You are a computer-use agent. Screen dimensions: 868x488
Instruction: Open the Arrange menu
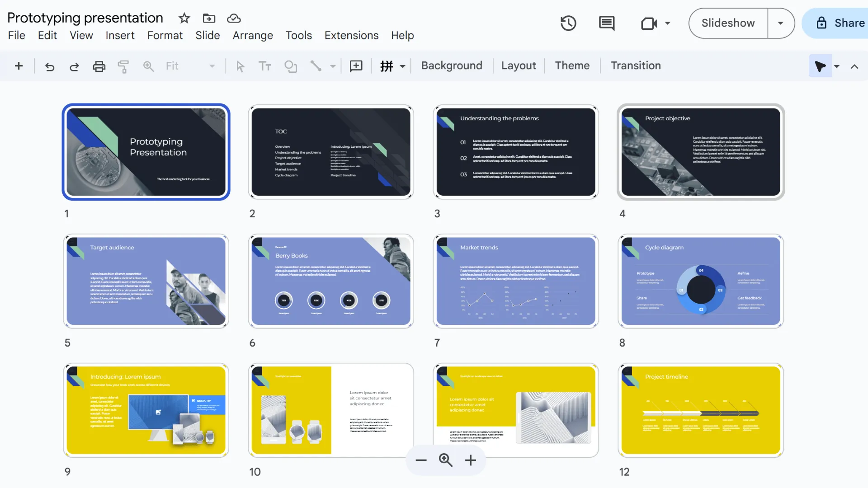pyautogui.click(x=253, y=35)
